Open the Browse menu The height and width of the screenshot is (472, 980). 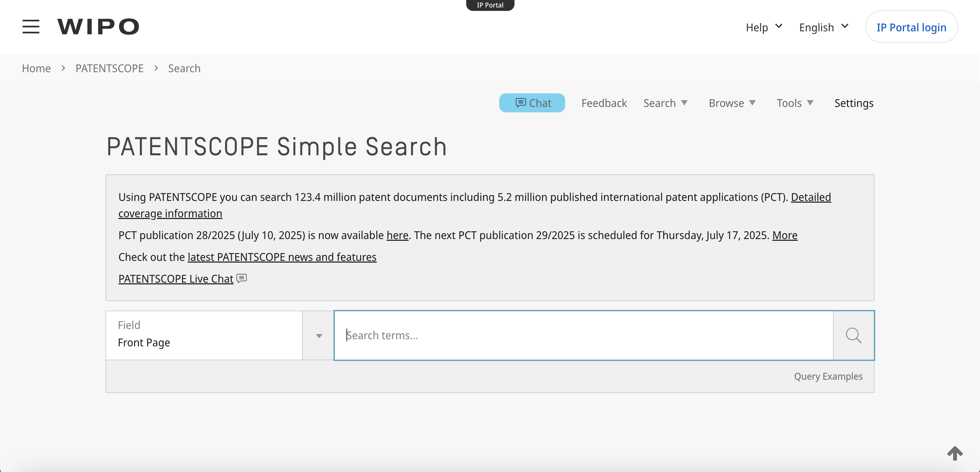pyautogui.click(x=732, y=103)
